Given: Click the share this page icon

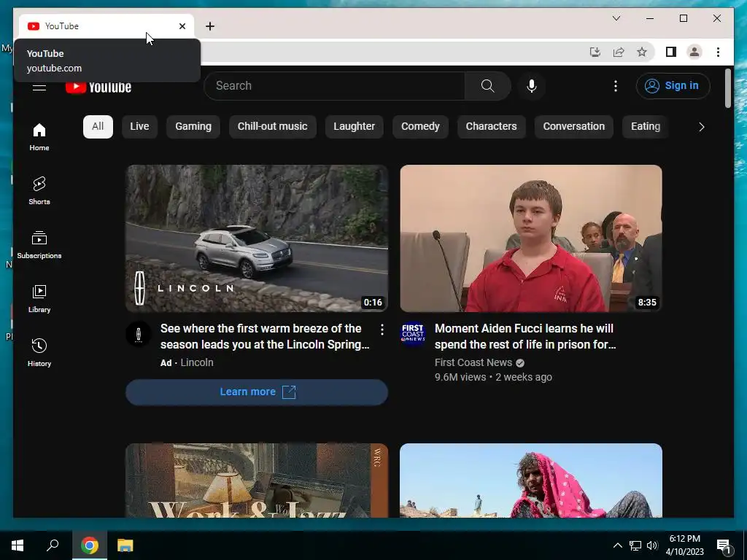Looking at the screenshot, I should (x=619, y=52).
